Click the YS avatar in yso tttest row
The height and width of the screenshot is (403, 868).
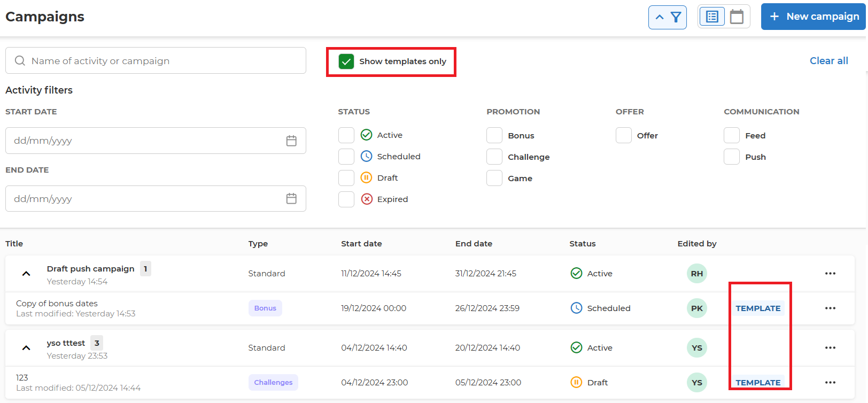697,348
